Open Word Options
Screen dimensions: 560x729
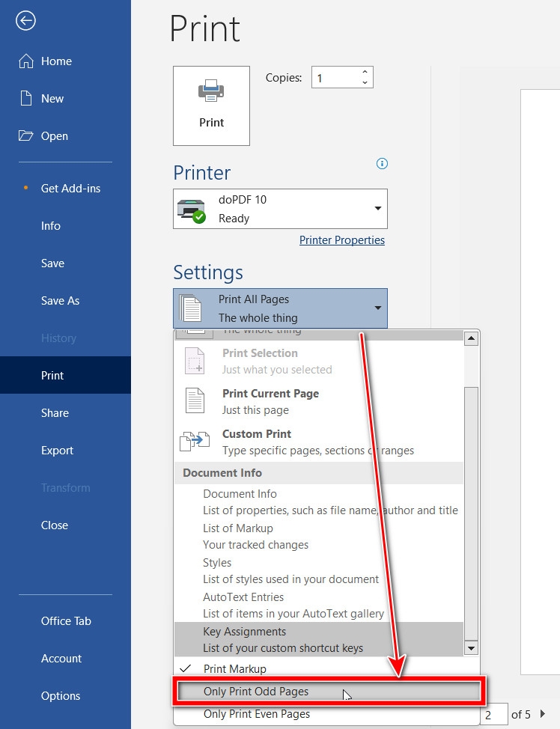[65, 695]
